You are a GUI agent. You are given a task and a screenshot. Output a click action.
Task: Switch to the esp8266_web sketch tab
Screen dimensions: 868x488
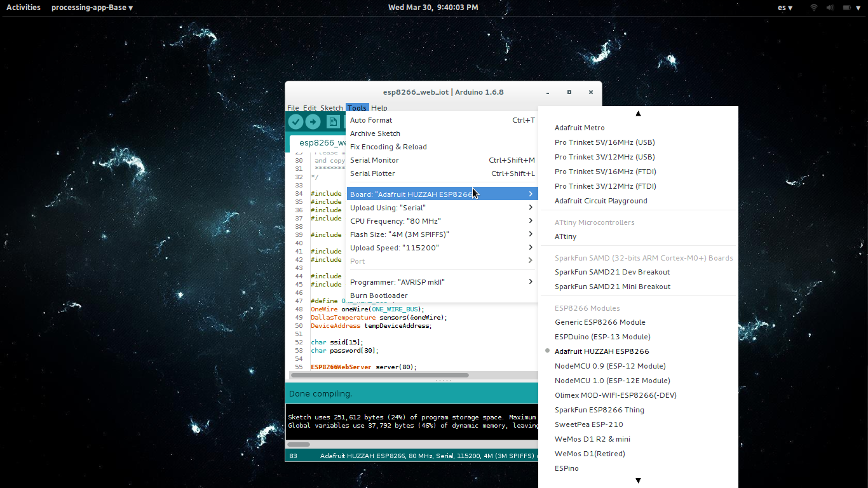pos(318,143)
